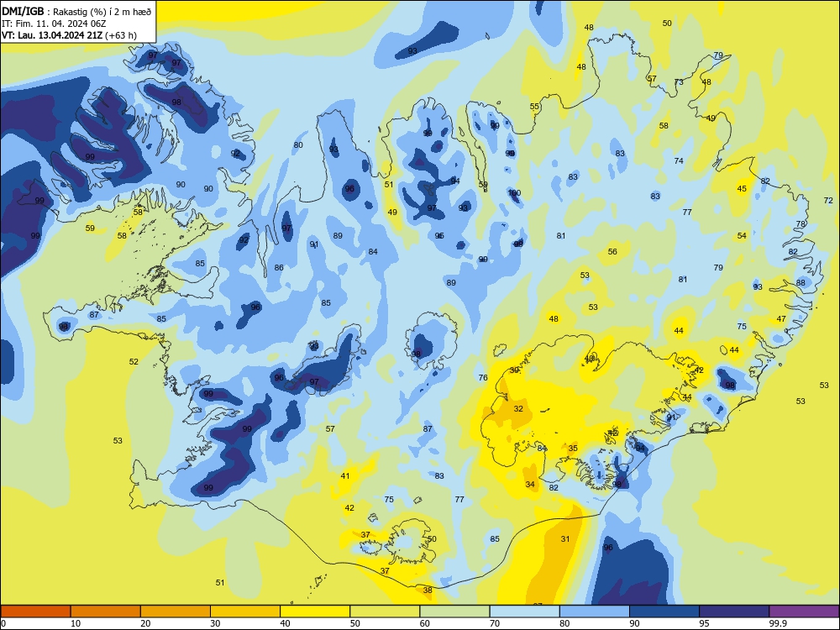Click the medium blue 80–90 legend swatch
840x630 pixels.
[595, 612]
